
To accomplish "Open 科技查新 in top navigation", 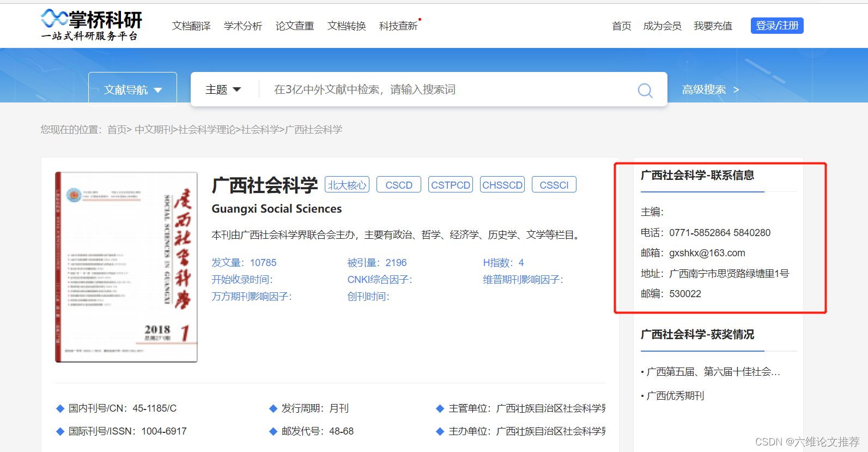I will (398, 26).
